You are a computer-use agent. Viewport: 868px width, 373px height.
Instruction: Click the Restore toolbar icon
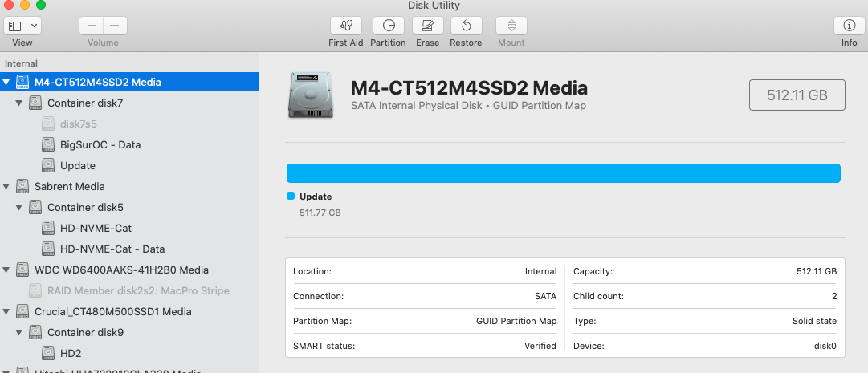(x=466, y=26)
